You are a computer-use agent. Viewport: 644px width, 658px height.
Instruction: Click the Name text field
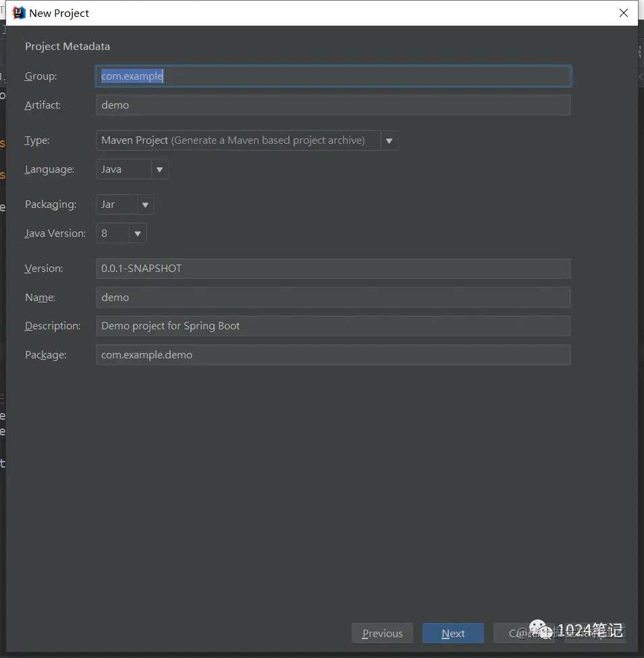coord(333,297)
